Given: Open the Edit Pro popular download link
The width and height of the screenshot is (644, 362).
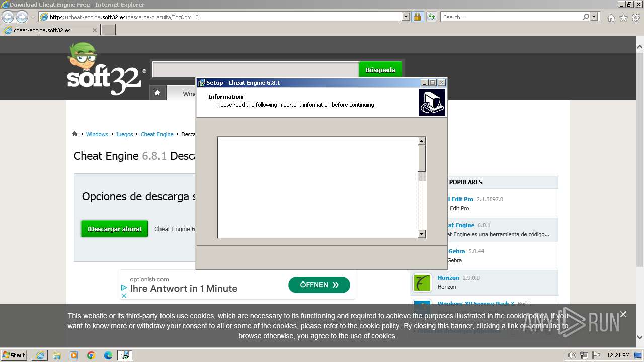Looking at the screenshot, I should pyautogui.click(x=461, y=199).
